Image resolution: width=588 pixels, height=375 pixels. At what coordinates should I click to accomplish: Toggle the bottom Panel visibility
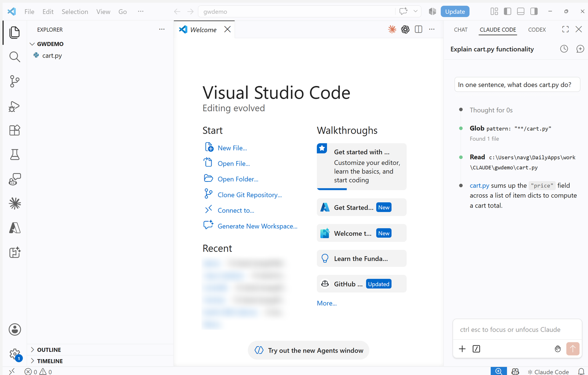(x=521, y=11)
